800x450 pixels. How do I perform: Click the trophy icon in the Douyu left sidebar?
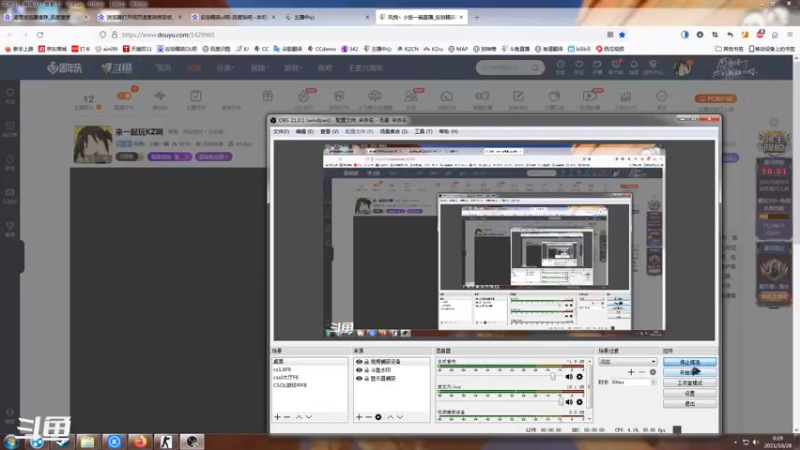(10, 226)
